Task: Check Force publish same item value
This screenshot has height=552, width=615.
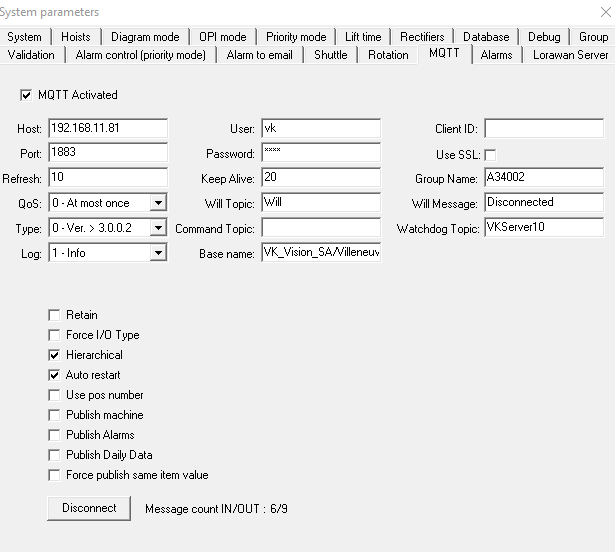Action: [54, 475]
